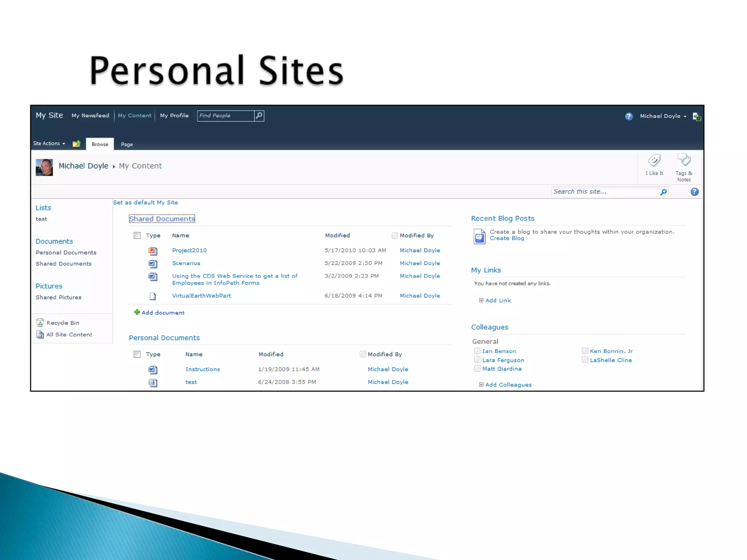
Task: Click the navigate up folder icon
Action: coord(76,144)
